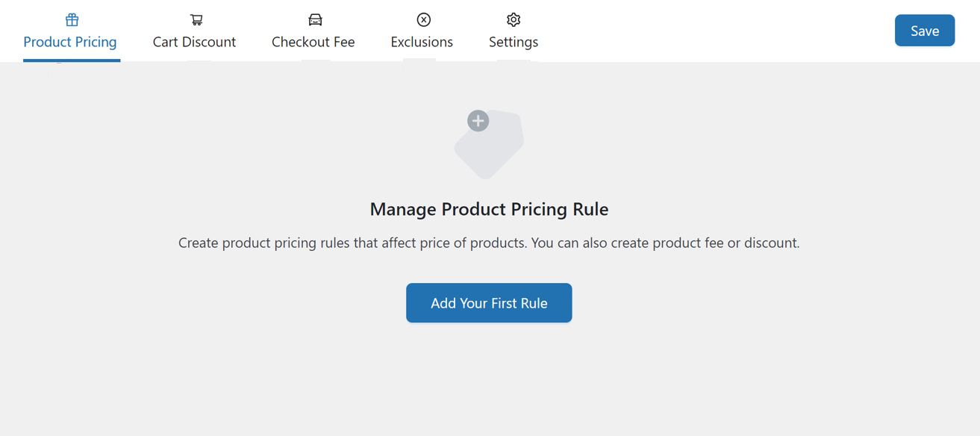Select the Exclusions tab label
Screen dimensions: 980x436
click(x=422, y=42)
